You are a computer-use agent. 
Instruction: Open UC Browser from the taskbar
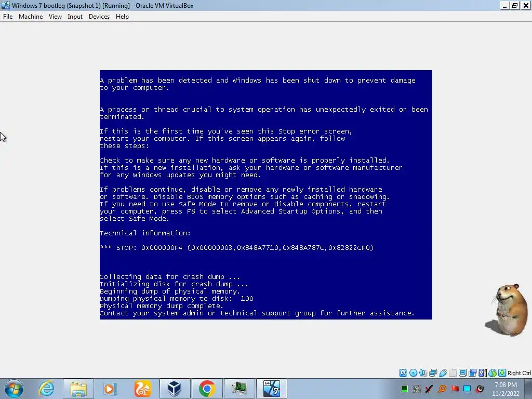pos(142,389)
